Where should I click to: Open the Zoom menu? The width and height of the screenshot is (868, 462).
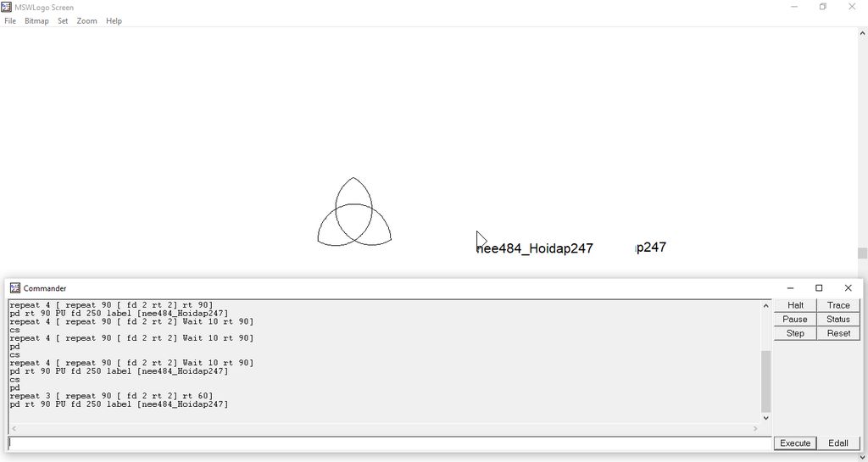87,21
